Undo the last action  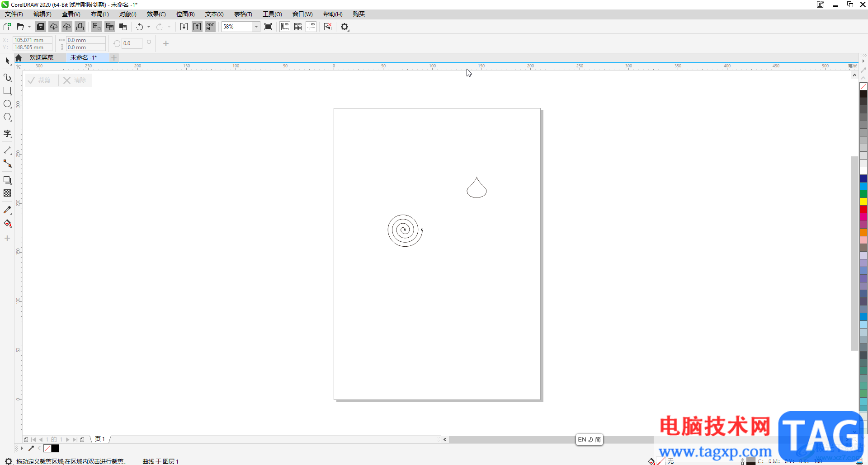pos(139,27)
